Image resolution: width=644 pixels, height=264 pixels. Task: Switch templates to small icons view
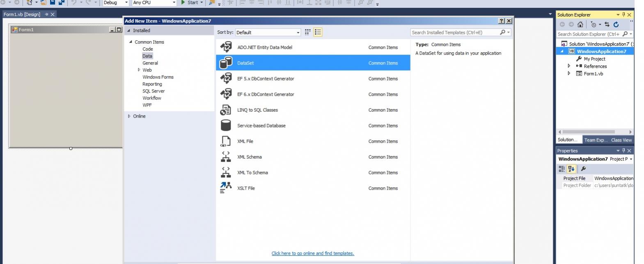point(307,32)
